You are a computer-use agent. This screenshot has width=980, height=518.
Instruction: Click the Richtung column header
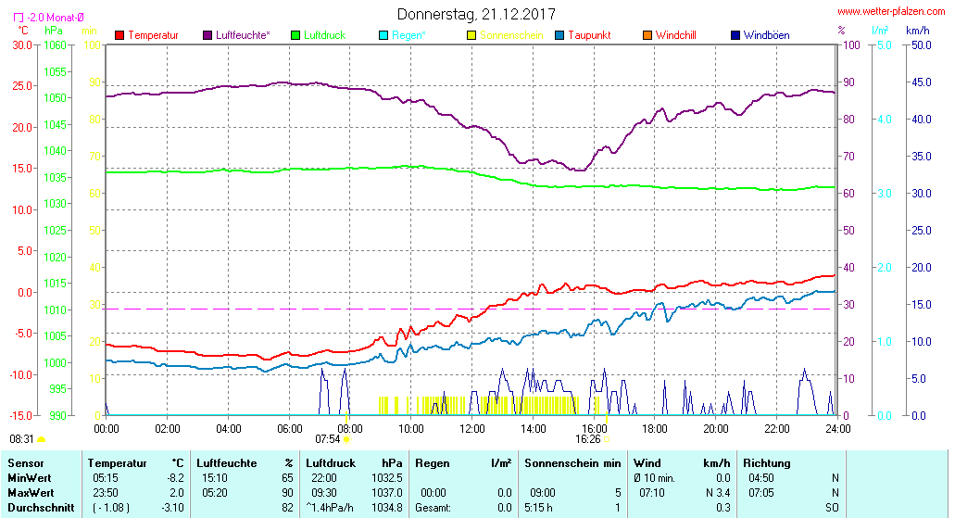click(x=767, y=463)
